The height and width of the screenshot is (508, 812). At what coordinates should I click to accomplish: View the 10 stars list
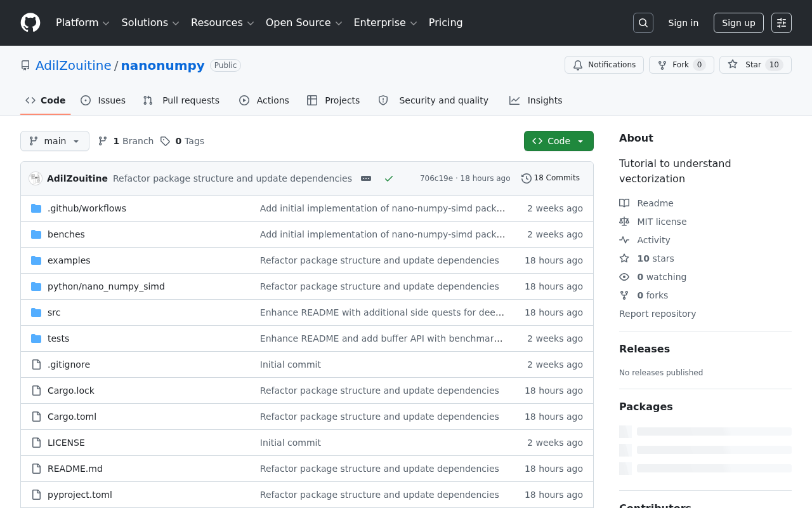click(x=647, y=258)
